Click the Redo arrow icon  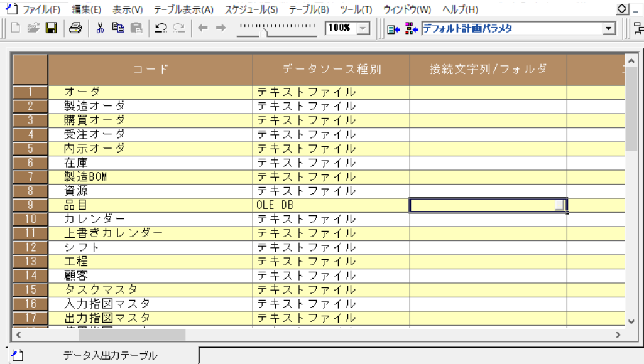(x=178, y=28)
